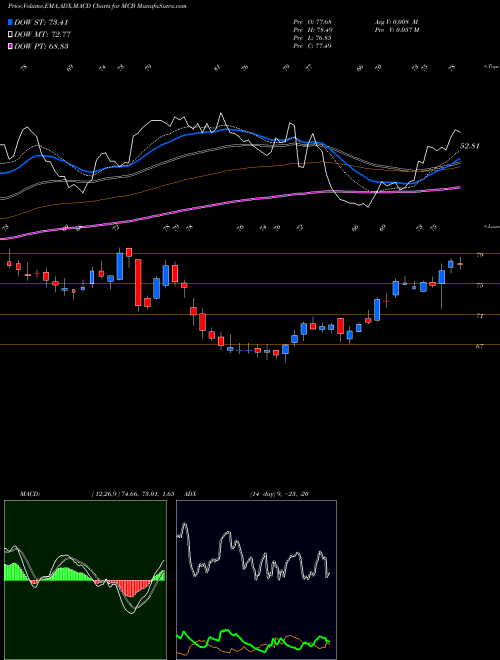Click the ADX (14 day) parameter values

(x=280, y=494)
